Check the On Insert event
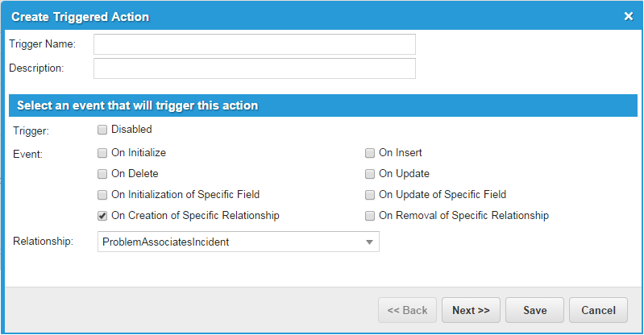Screen dimensions: 644x335 pyautogui.click(x=370, y=153)
